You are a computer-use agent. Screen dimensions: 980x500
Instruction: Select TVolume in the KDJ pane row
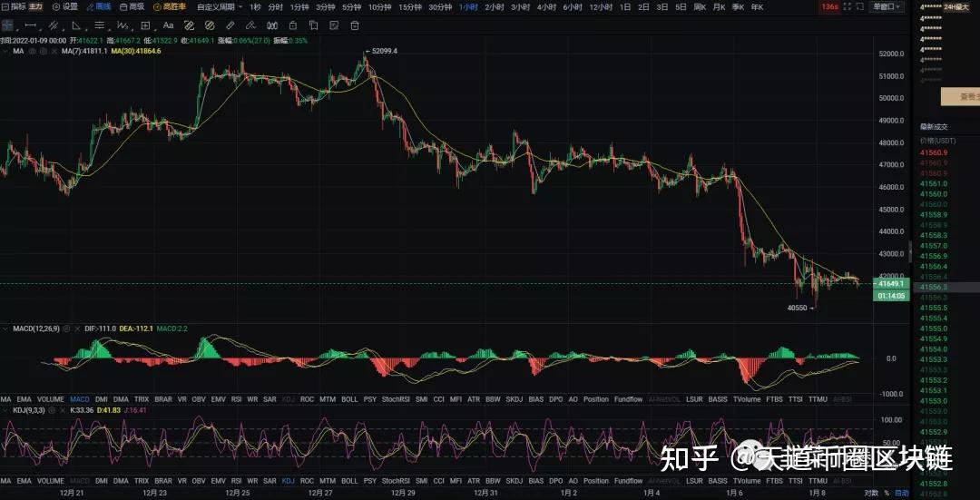(747, 481)
